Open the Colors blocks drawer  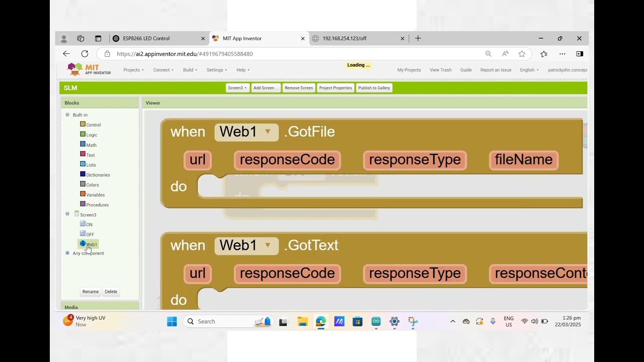[90, 185]
